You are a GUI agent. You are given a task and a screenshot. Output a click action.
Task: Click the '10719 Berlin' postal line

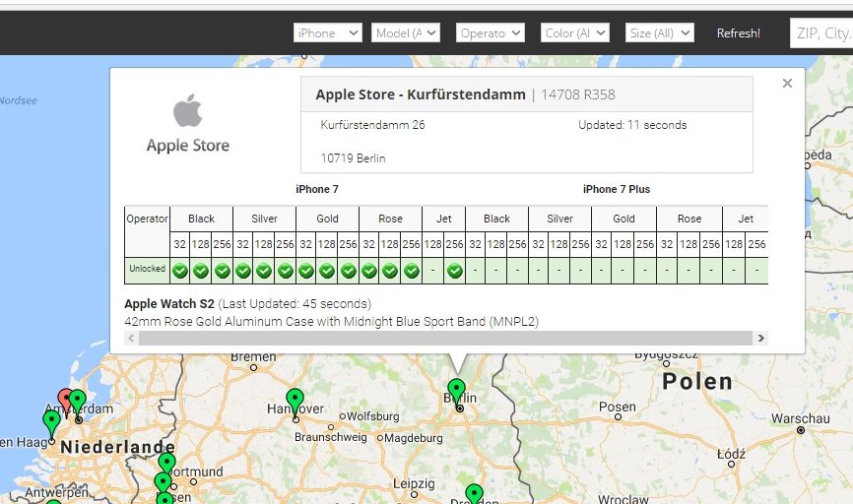click(x=353, y=158)
